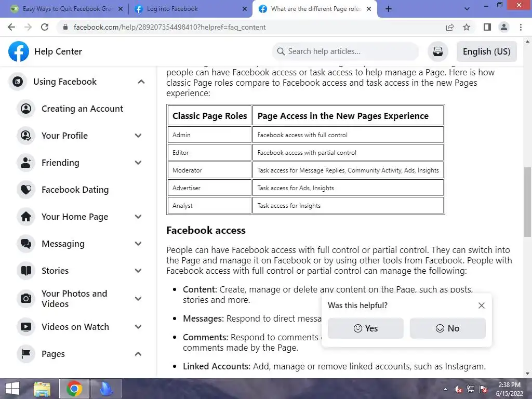
Task: Collapse the Pages section chevron
Action: [138, 353]
